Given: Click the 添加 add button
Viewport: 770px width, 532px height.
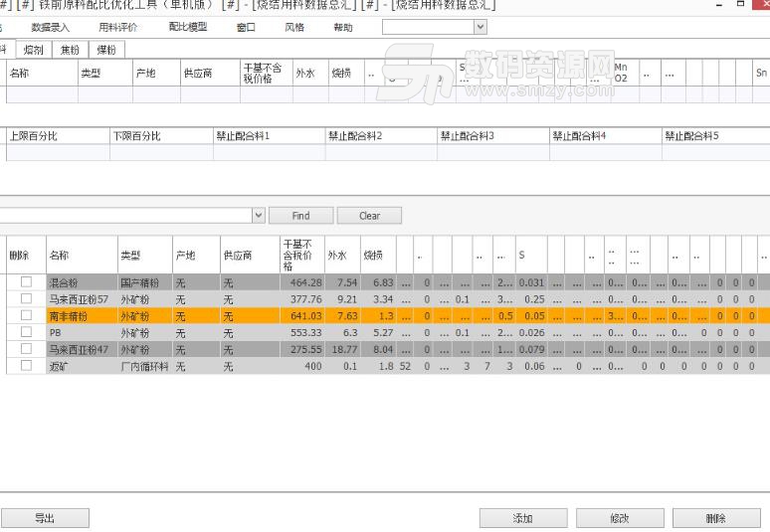Looking at the screenshot, I should [523, 518].
